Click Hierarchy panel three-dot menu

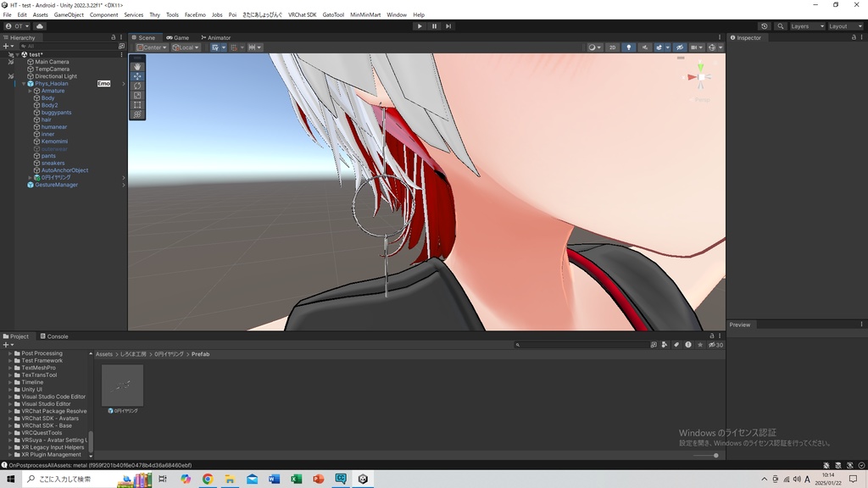121,37
